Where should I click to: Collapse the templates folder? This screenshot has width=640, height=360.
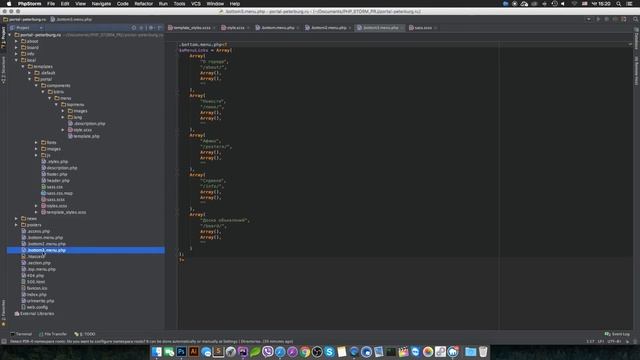click(x=23, y=67)
